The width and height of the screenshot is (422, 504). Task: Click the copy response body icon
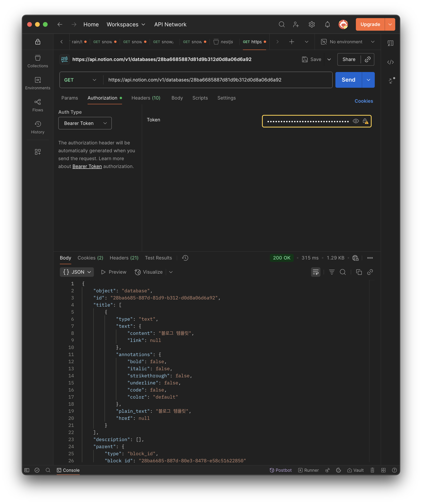tap(359, 272)
